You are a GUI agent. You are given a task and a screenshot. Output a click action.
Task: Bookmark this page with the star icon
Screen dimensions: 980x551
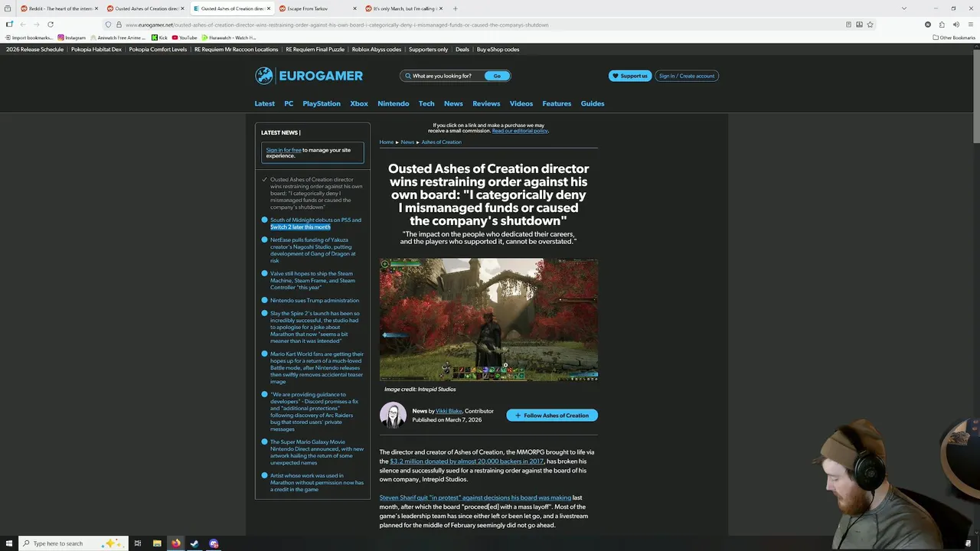tap(870, 24)
